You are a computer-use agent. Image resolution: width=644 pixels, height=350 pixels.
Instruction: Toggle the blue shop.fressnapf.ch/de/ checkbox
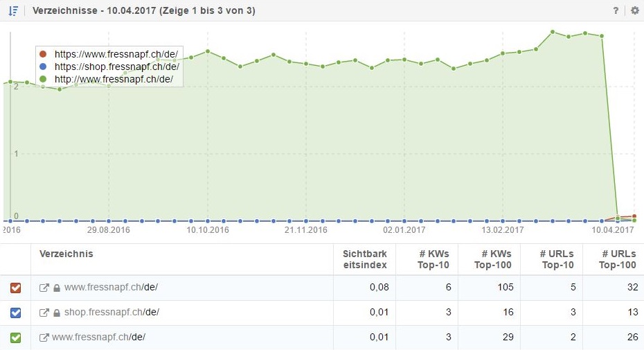(x=16, y=313)
